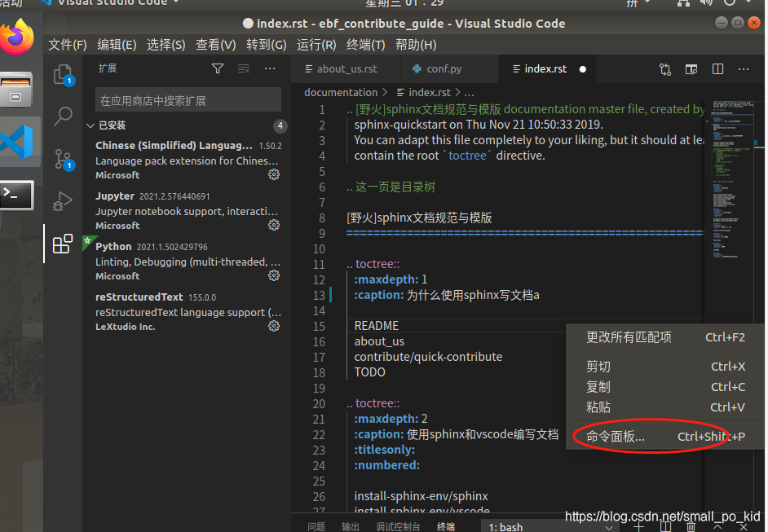
Task: Choose 更改所有匹配项 from context menu
Action: coord(665,337)
